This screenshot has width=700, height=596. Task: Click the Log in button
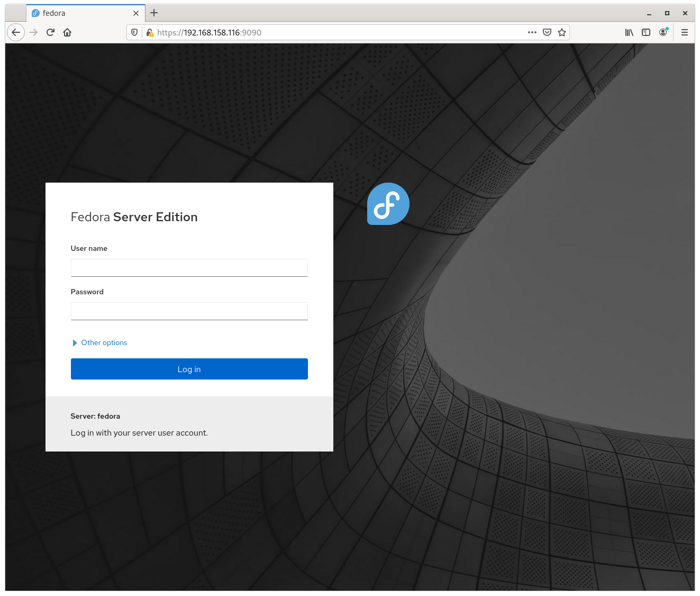[189, 369]
